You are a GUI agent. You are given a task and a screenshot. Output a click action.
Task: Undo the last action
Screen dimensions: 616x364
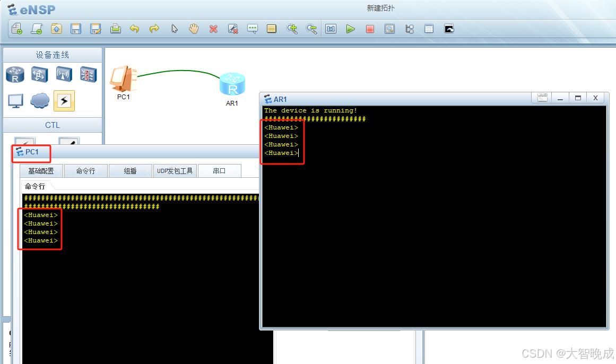click(134, 29)
